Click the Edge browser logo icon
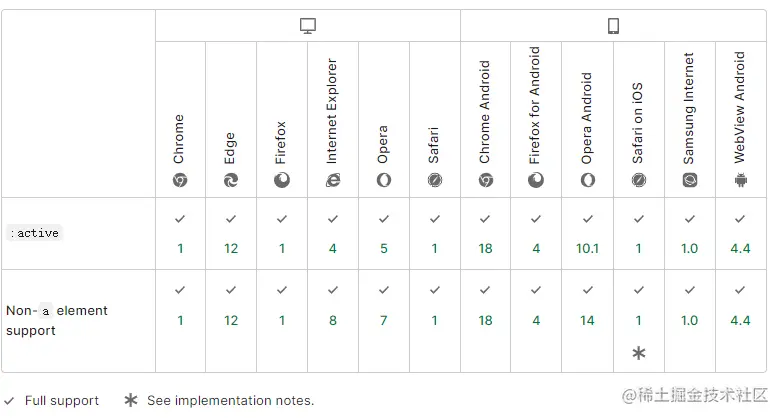Screen dimensions: 782x418 point(231,181)
